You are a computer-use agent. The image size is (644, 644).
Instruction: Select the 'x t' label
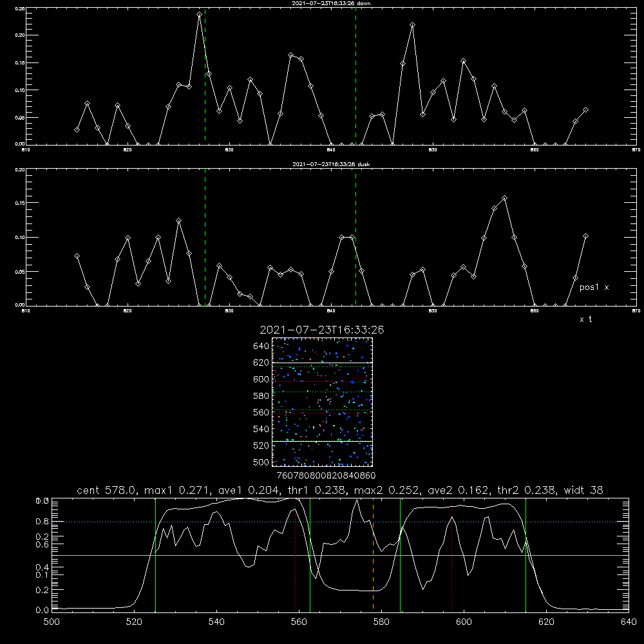(x=585, y=319)
